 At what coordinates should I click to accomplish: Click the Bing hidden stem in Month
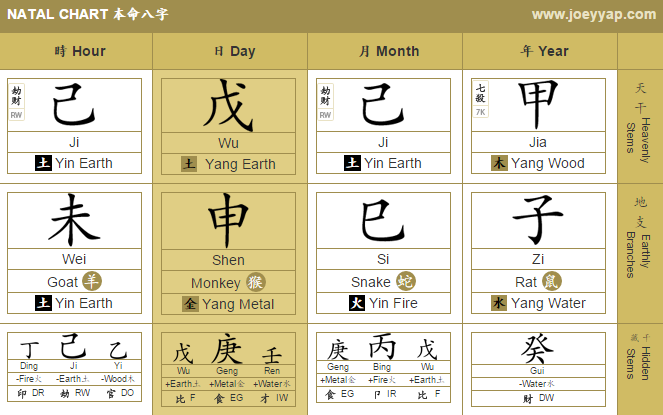pyautogui.click(x=382, y=348)
